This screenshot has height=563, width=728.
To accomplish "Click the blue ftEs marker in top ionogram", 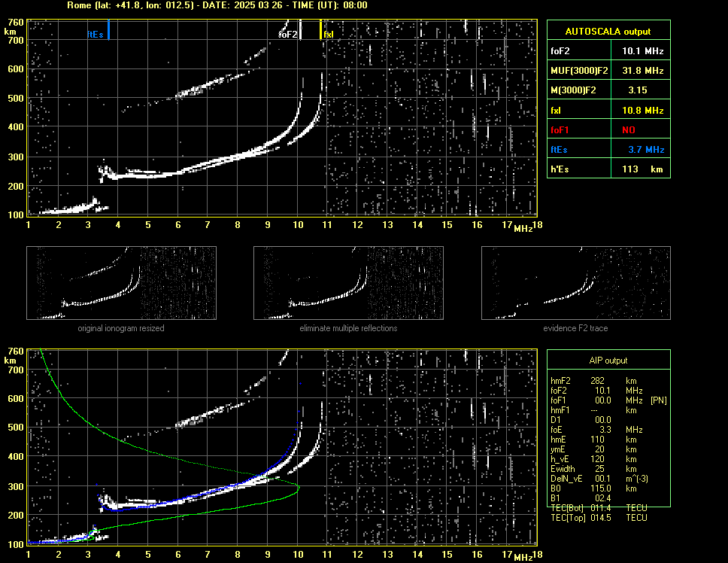I will click(108, 29).
